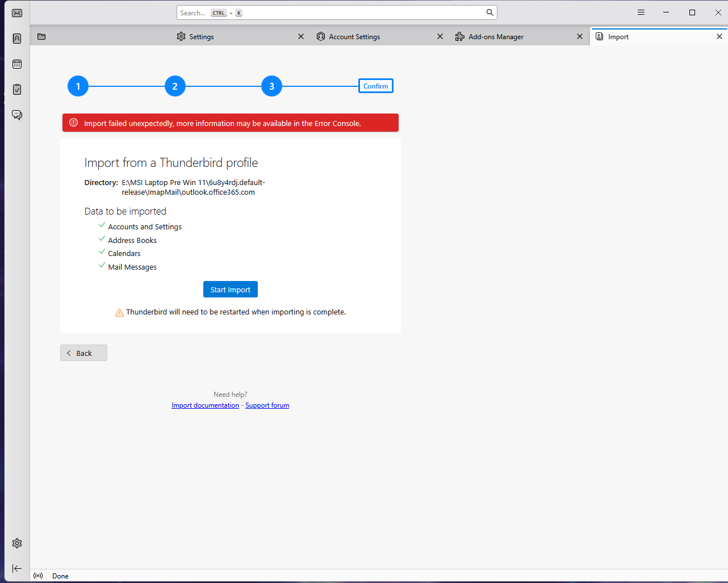Go to import step 3
728x583 pixels.
click(271, 86)
